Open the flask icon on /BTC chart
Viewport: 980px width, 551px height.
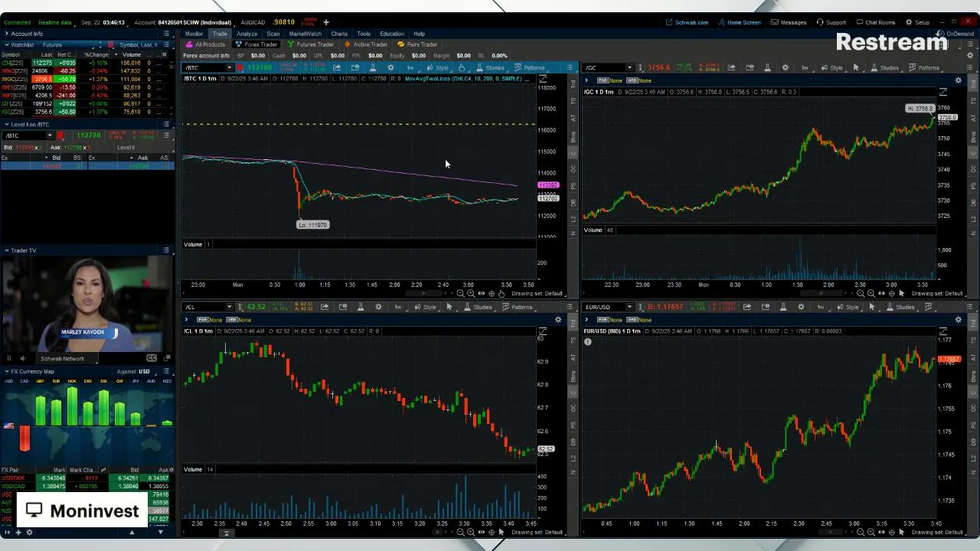point(373,67)
